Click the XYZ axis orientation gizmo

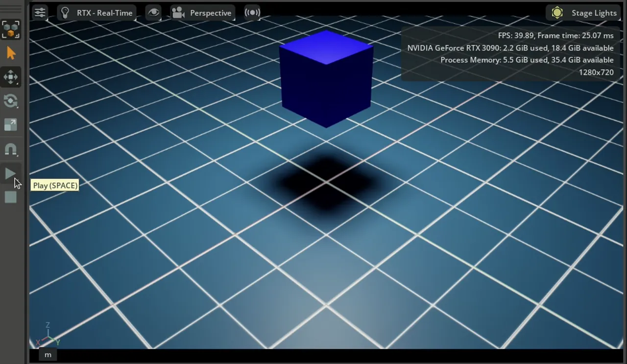point(48,336)
